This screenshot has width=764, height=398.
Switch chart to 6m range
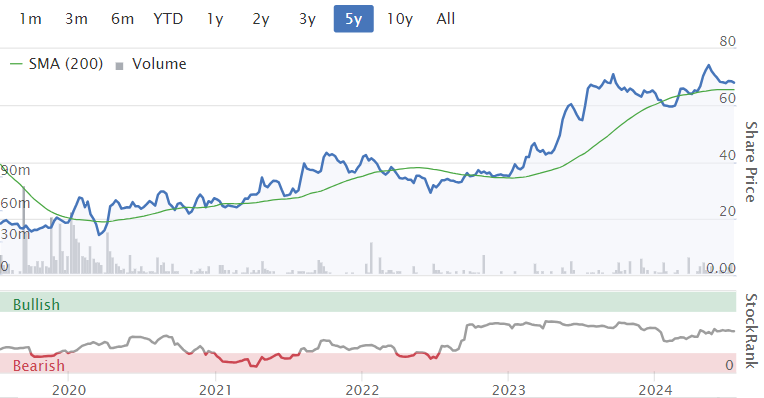pyautogui.click(x=122, y=19)
